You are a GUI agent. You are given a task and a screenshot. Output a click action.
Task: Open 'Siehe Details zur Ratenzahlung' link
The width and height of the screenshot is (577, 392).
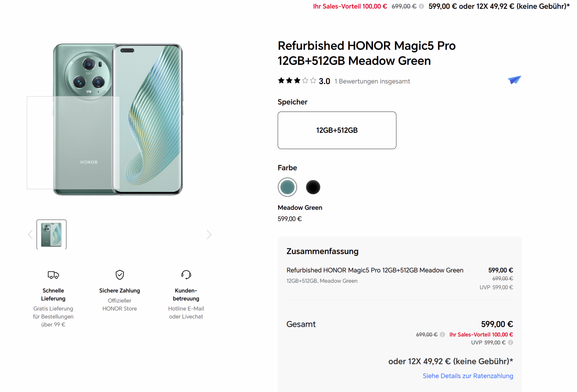click(x=468, y=376)
